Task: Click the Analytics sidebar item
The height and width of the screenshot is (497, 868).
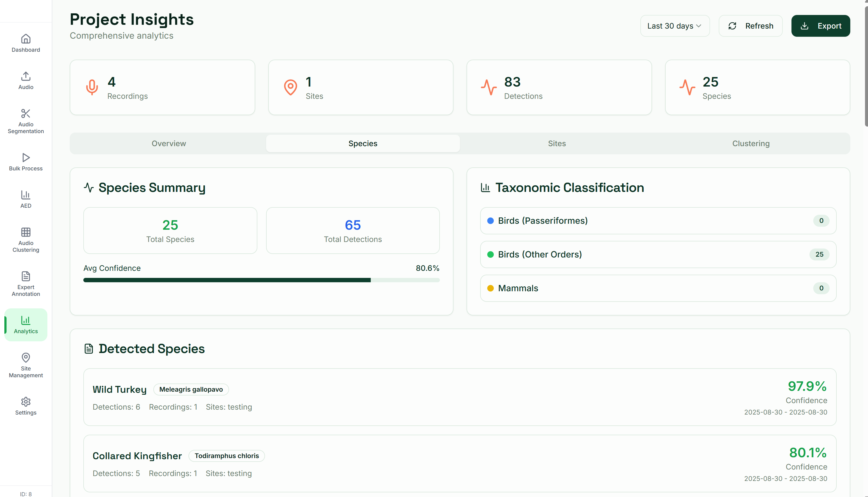Action: pyautogui.click(x=26, y=325)
